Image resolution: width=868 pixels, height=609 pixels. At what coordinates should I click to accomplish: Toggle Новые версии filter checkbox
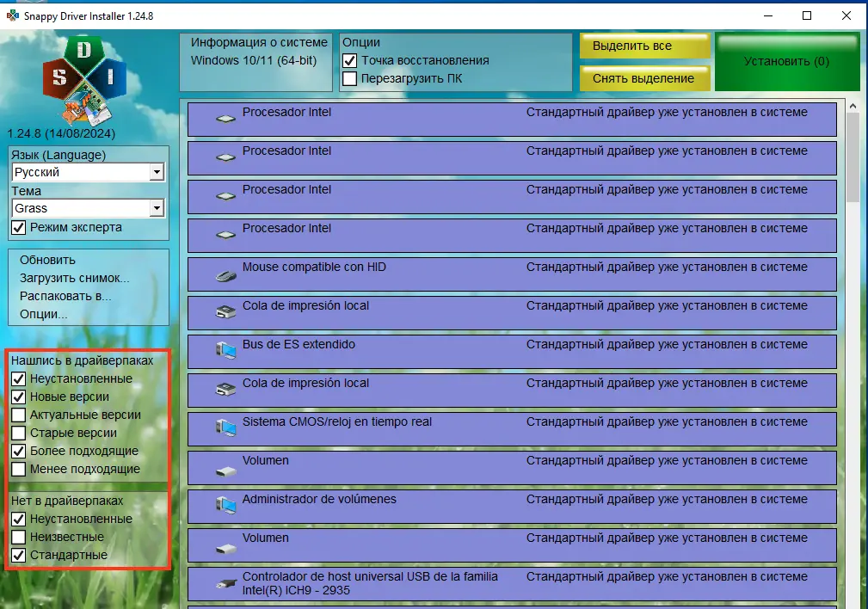tap(19, 397)
